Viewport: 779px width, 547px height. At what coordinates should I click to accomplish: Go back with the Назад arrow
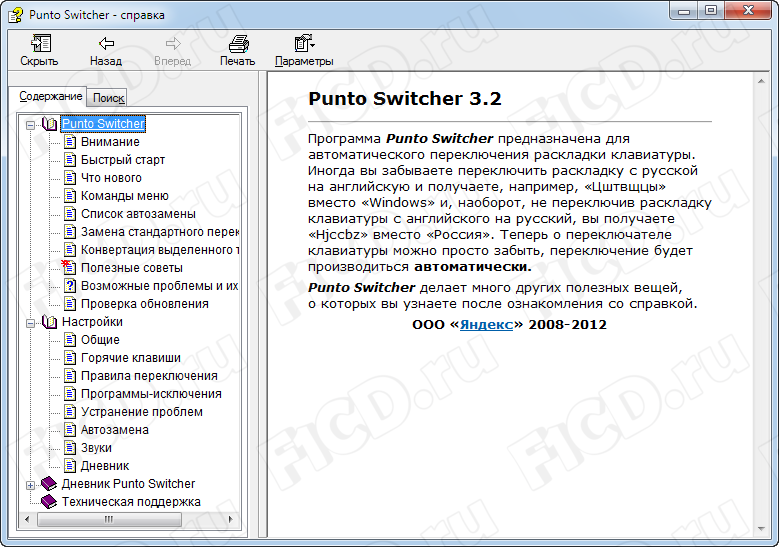pyautogui.click(x=106, y=44)
